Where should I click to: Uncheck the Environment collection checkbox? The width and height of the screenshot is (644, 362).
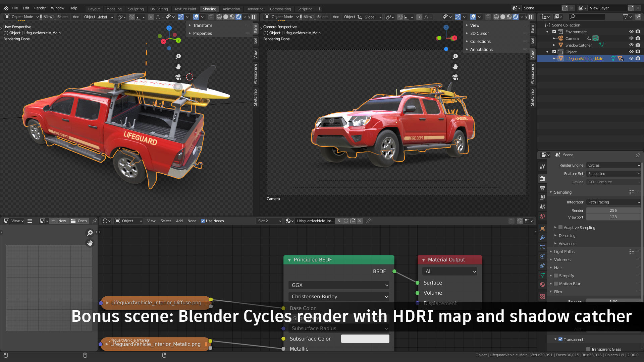tap(554, 32)
